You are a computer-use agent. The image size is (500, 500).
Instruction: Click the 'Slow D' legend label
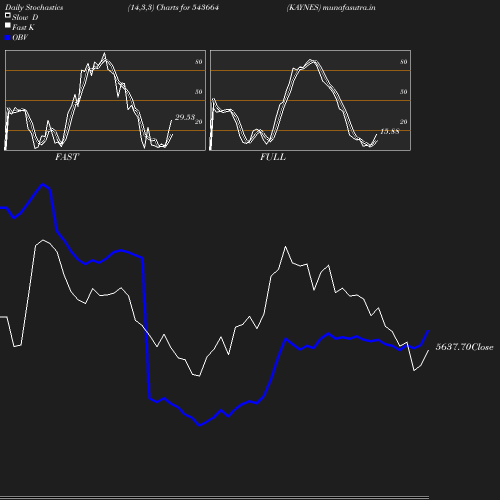click(x=25, y=17)
